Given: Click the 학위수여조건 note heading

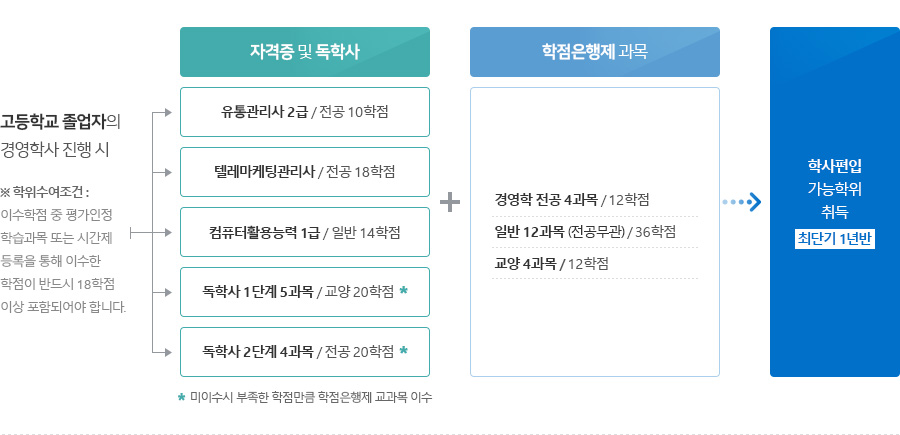Looking at the screenshot, I should tap(47, 192).
